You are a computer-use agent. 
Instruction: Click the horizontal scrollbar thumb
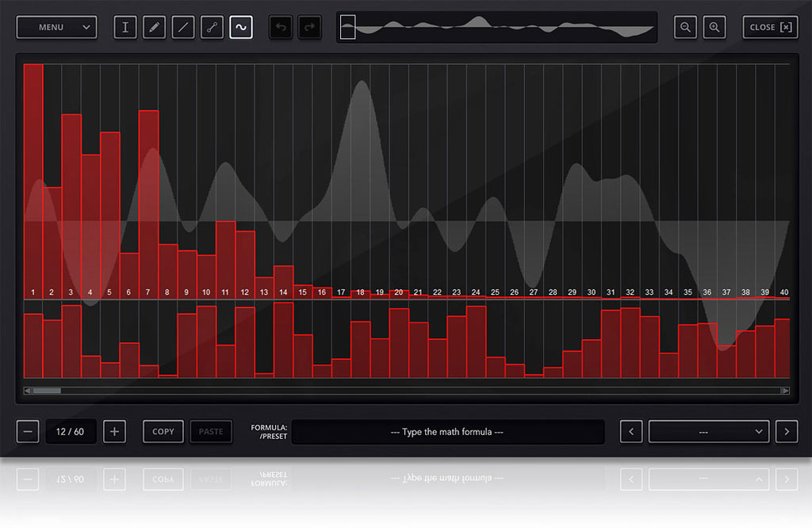[47, 391]
